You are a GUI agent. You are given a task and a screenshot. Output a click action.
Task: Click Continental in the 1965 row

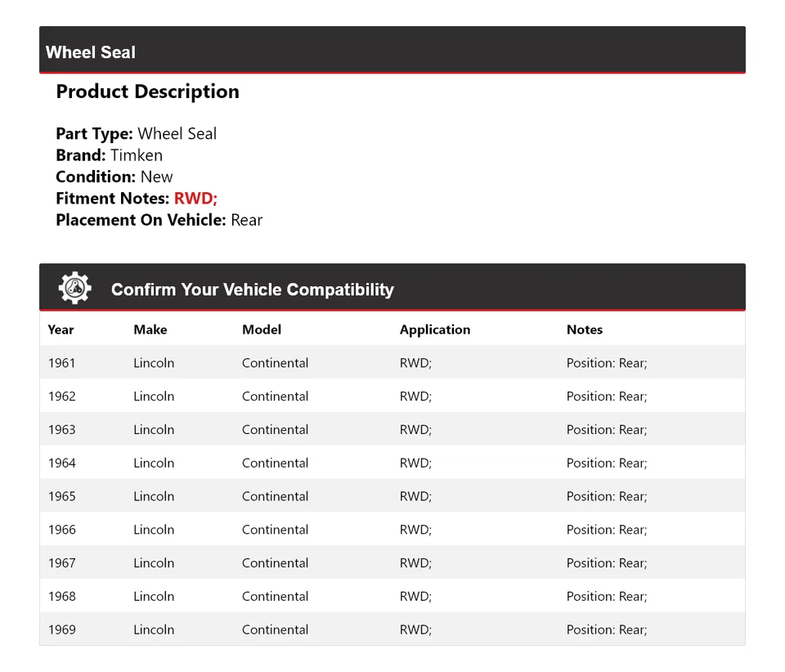click(275, 496)
